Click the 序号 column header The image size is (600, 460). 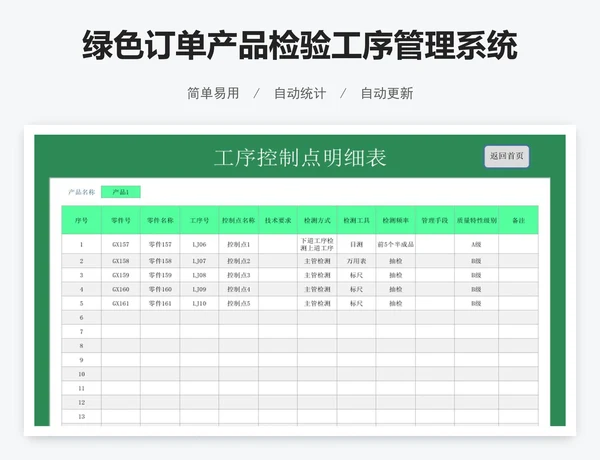82,220
